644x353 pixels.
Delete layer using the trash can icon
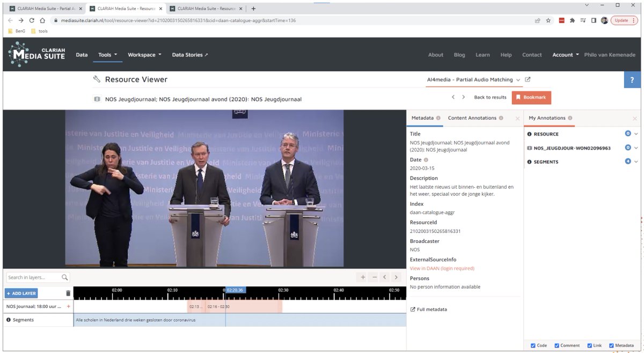(68, 293)
